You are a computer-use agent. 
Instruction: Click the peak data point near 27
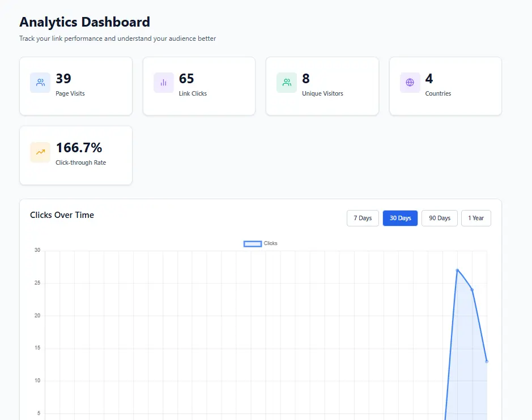point(457,270)
